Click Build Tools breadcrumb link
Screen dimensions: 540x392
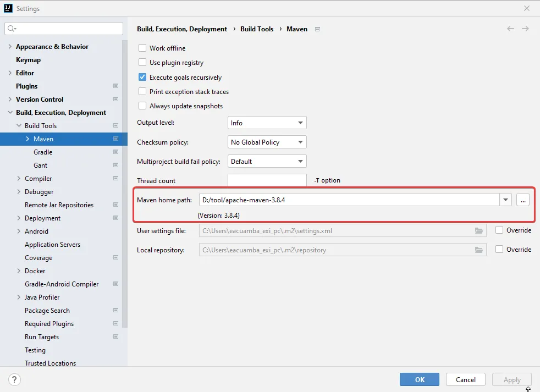(257, 29)
